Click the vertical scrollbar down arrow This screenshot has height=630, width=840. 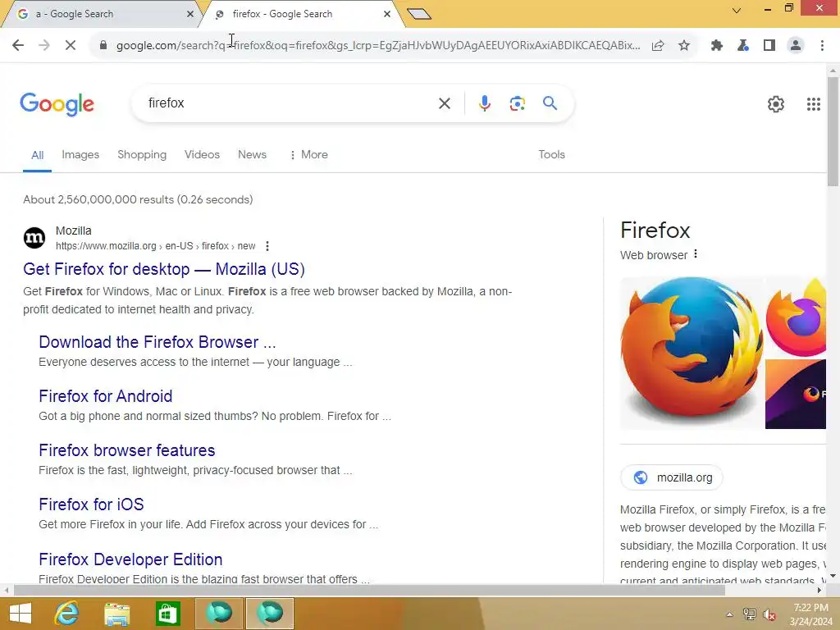[x=833, y=576]
